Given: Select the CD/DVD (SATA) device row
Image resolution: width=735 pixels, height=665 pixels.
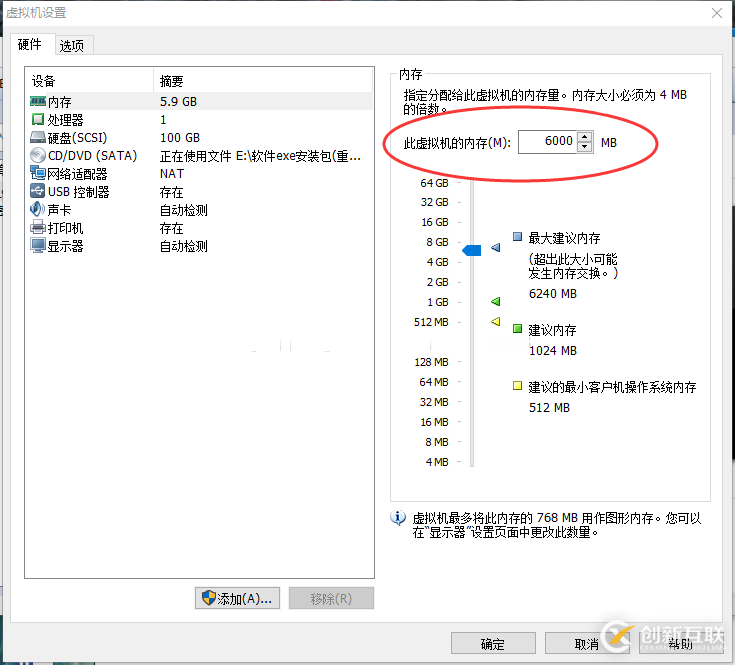Looking at the screenshot, I should [200, 155].
